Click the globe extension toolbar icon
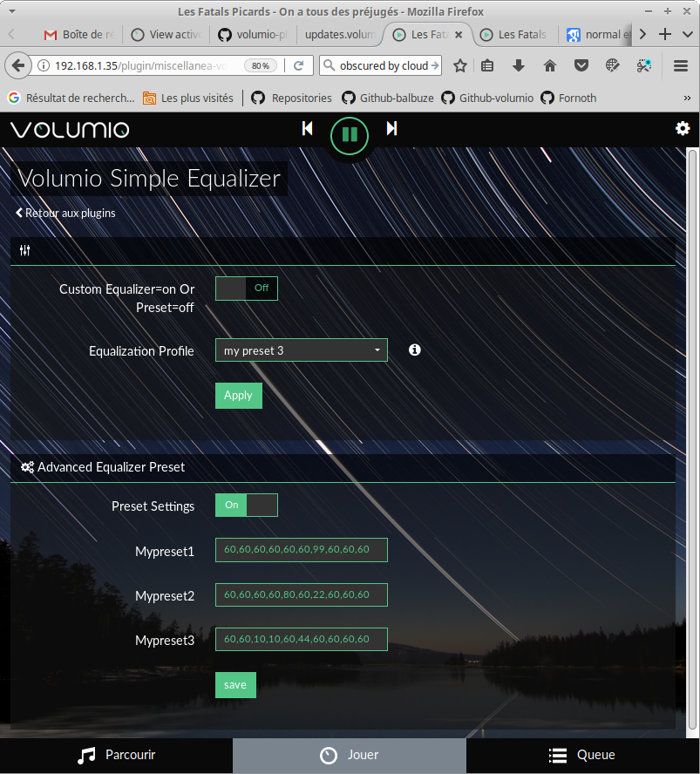 point(613,65)
